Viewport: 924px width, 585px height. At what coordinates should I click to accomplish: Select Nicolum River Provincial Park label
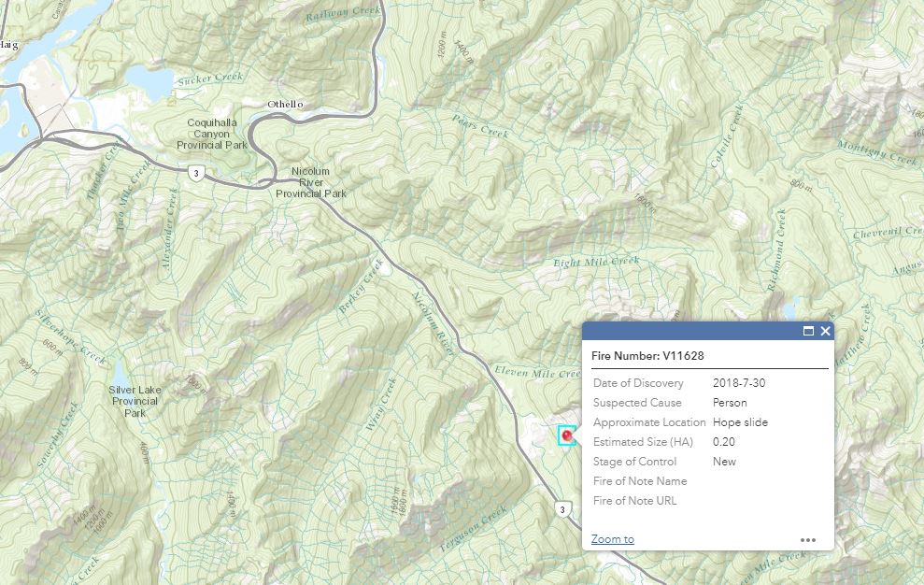point(310,182)
